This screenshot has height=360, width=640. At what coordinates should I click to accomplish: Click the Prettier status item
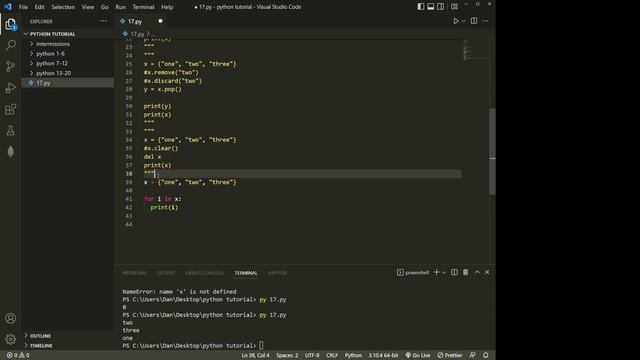pos(450,355)
